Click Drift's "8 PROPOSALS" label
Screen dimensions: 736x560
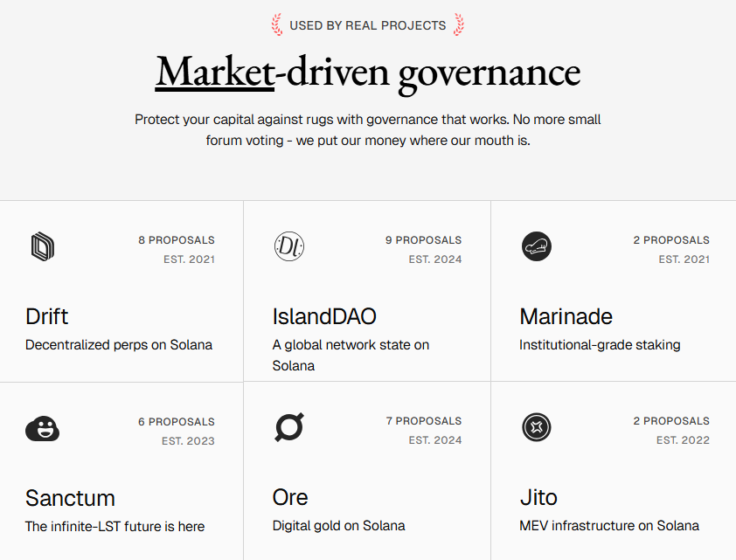[x=177, y=240]
